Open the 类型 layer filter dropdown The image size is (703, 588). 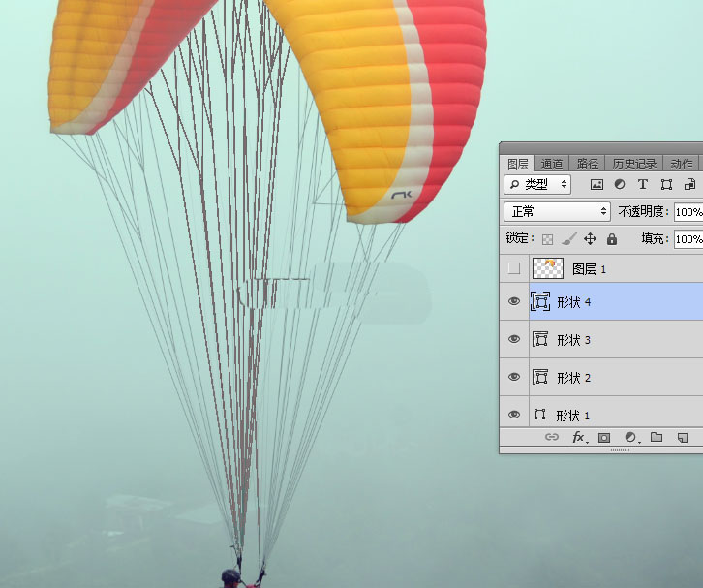point(537,184)
